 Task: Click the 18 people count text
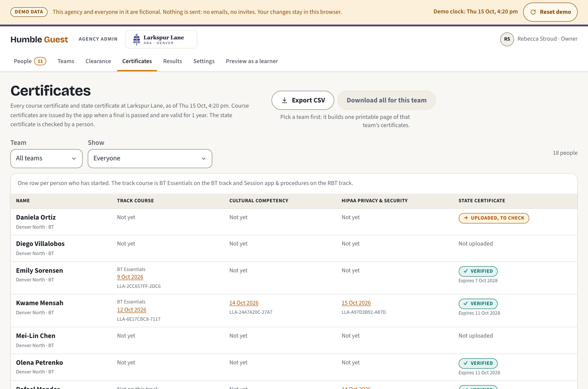(x=565, y=153)
